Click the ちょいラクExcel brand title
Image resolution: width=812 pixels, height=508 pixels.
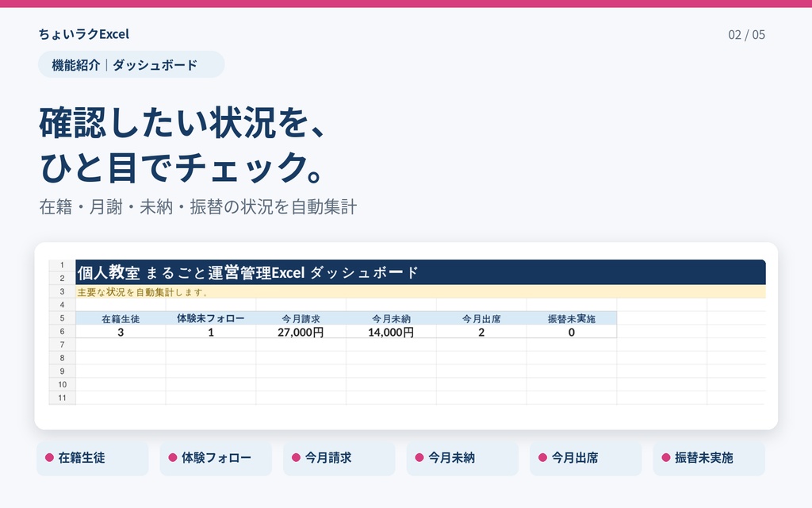[84, 34]
